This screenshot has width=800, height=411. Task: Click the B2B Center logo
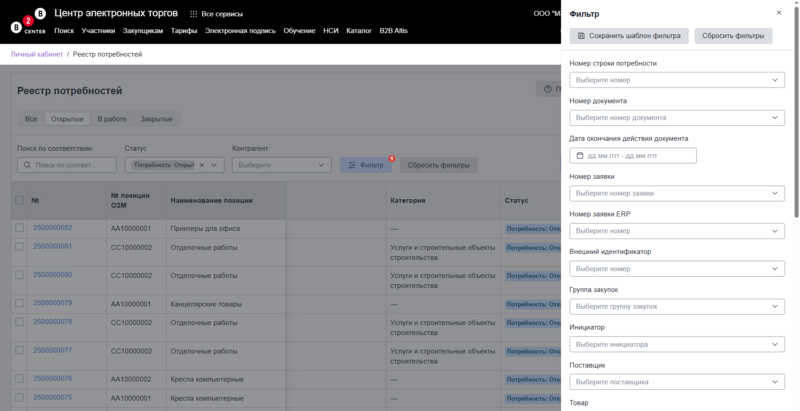click(x=28, y=21)
